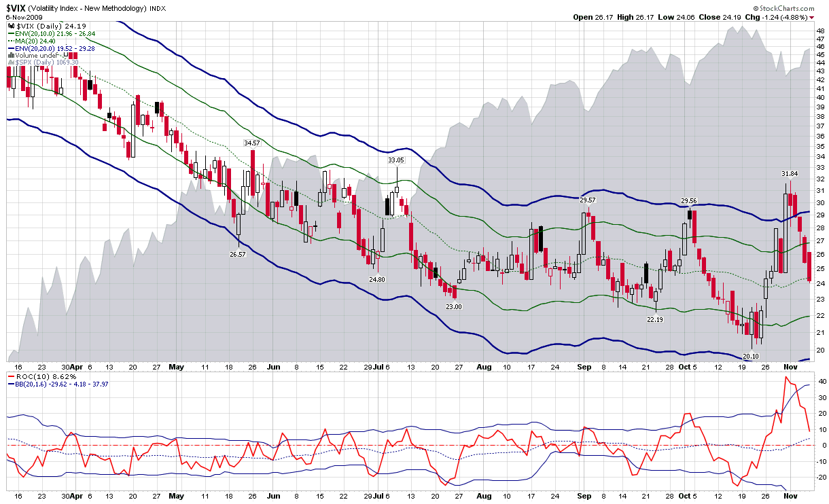Click the red down arrow next to Chg
The image size is (829, 504).
click(x=813, y=17)
